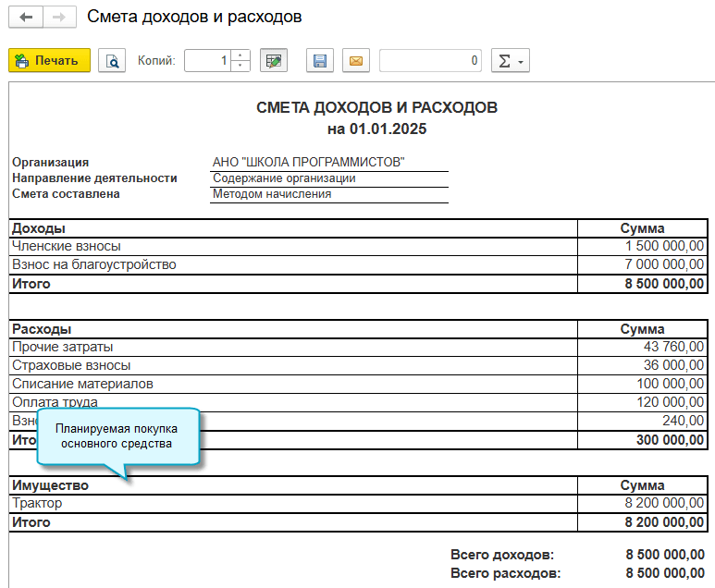
Task: Click the Всего доходов label
Action: point(502,555)
